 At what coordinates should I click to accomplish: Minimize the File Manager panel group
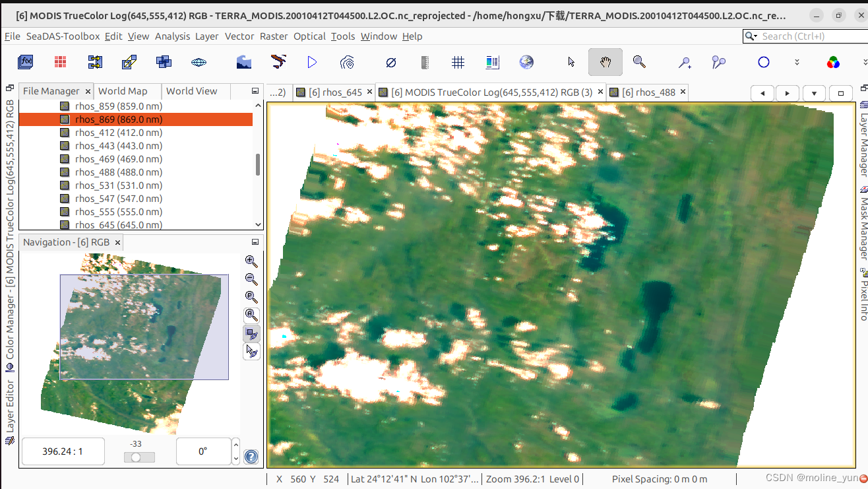tap(255, 91)
